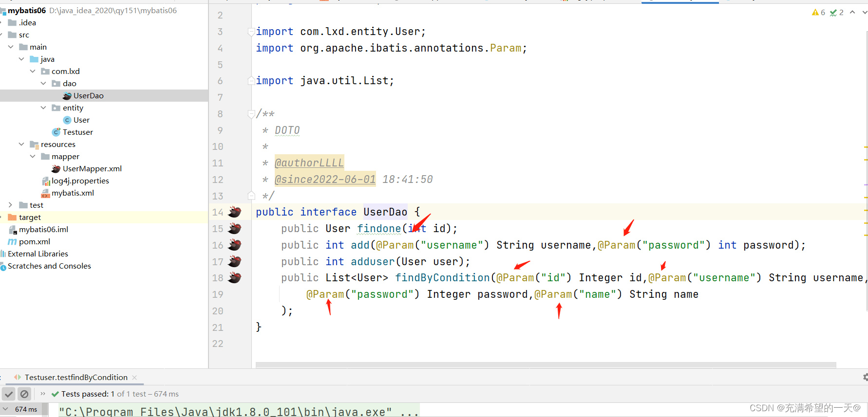Screen dimensions: 868x417
Task: Click the findByCondition method name
Action: point(442,277)
